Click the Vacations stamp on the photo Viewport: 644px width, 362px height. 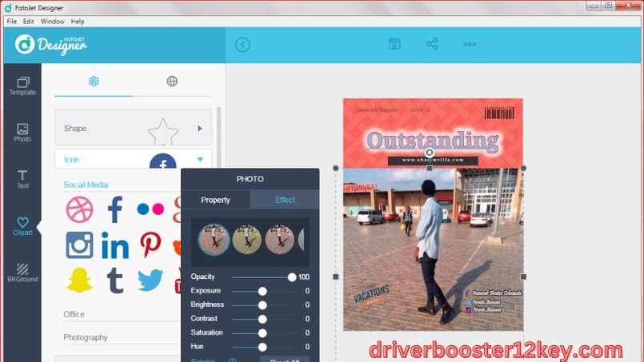371,295
